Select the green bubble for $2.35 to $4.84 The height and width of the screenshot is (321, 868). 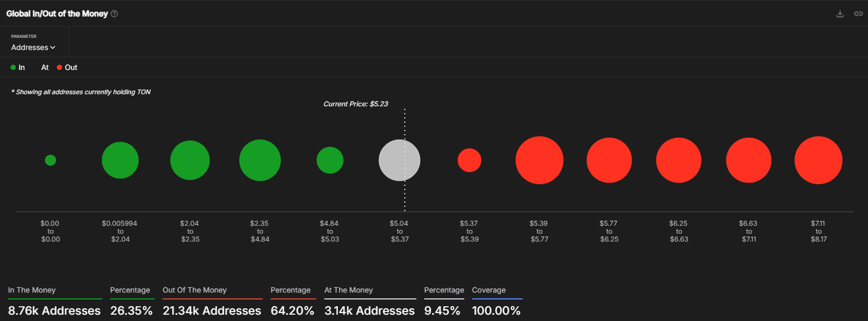point(260,160)
